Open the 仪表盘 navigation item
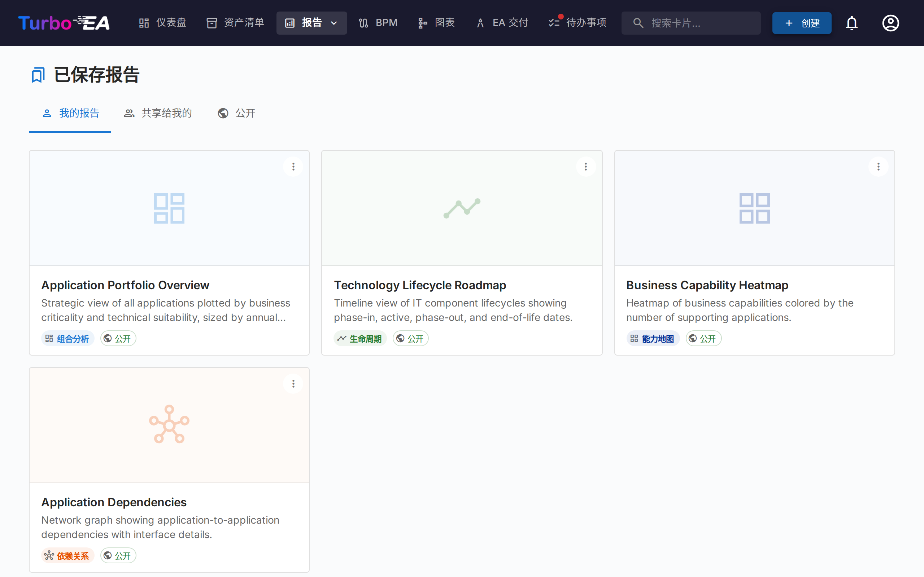 pos(163,23)
